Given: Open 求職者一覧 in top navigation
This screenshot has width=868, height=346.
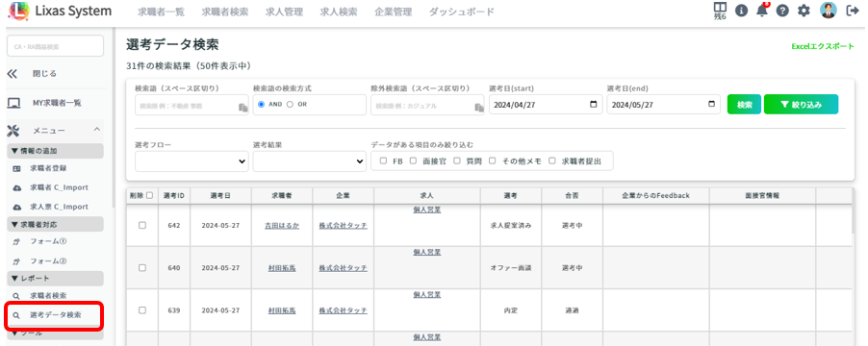Looking at the screenshot, I should pos(161,12).
